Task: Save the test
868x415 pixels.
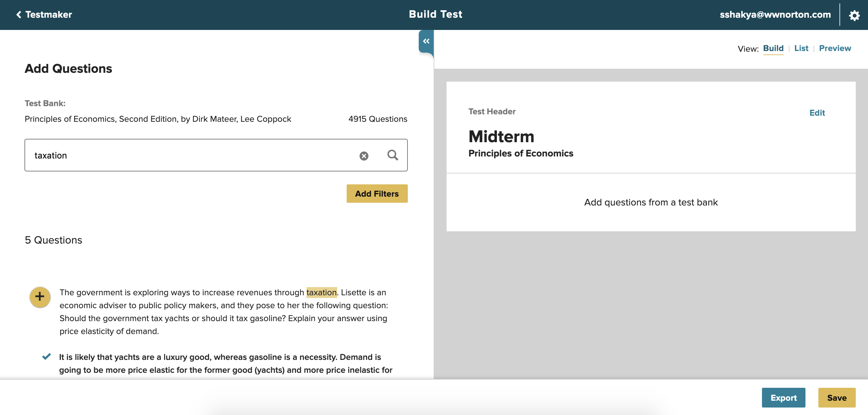Action: click(836, 398)
